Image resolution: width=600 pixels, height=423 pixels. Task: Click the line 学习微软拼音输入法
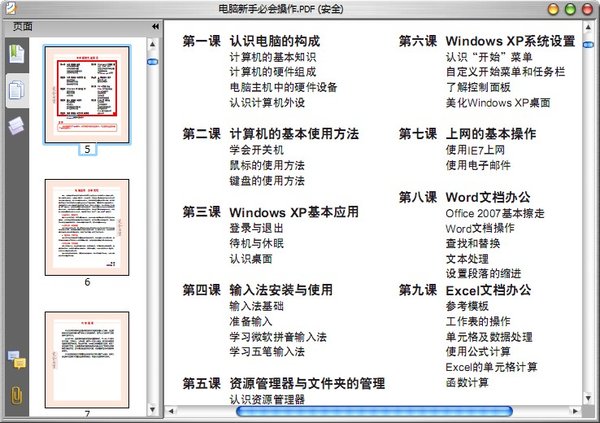point(278,337)
